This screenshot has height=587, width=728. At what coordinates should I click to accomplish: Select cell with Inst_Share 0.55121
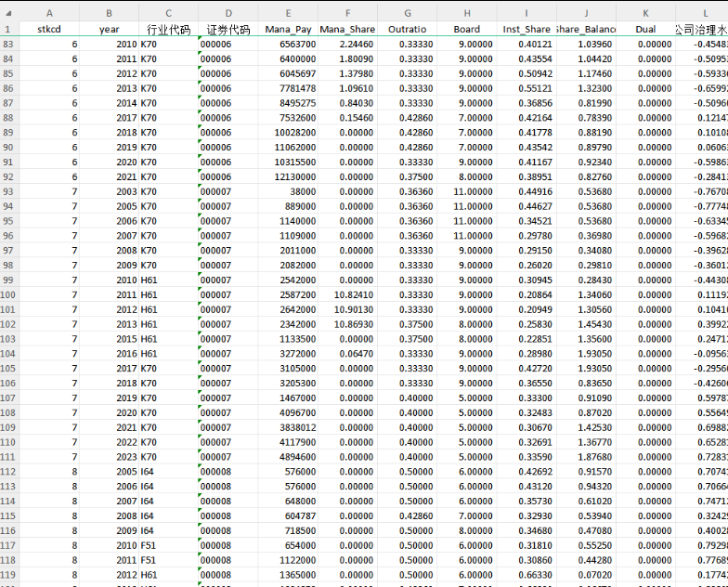[526, 89]
